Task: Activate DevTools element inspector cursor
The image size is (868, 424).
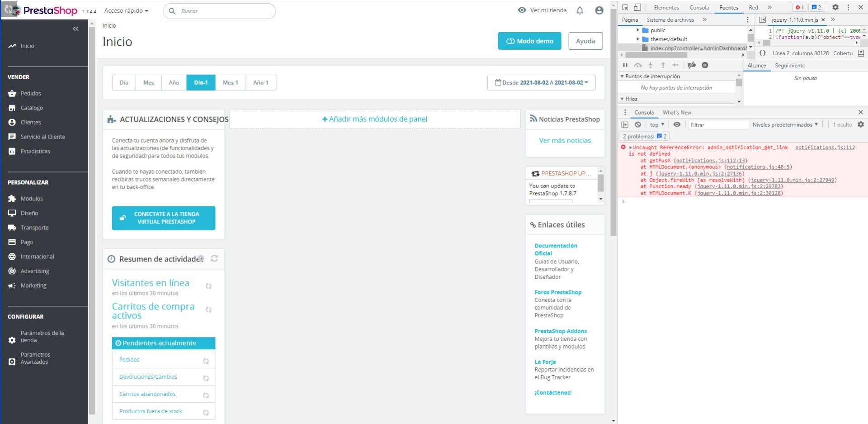Action: (x=625, y=7)
